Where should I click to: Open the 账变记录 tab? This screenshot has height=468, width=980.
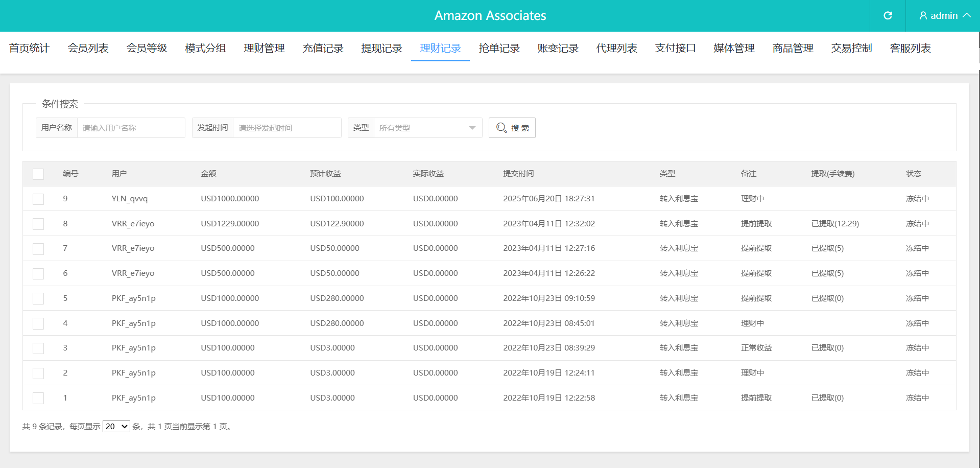coord(558,48)
